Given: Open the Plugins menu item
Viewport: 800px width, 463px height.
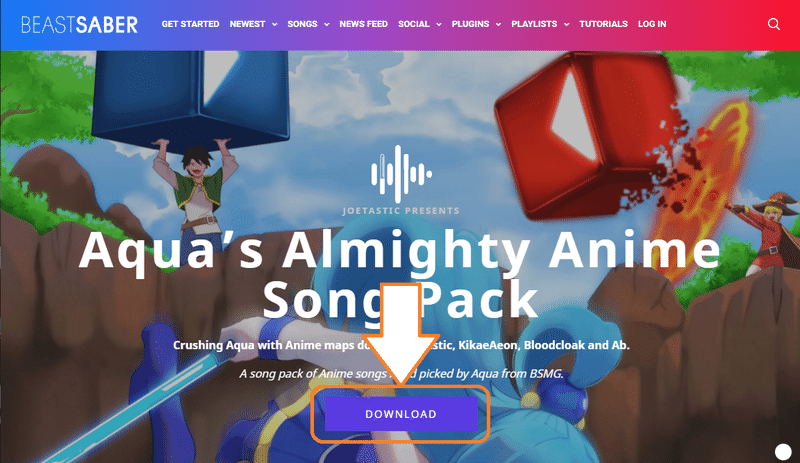Looking at the screenshot, I should coord(470,24).
